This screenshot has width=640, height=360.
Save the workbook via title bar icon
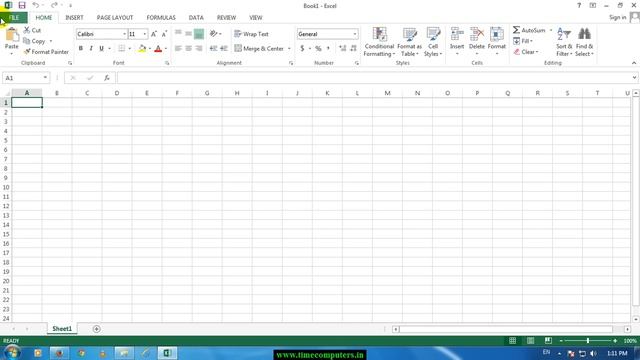(22, 6)
